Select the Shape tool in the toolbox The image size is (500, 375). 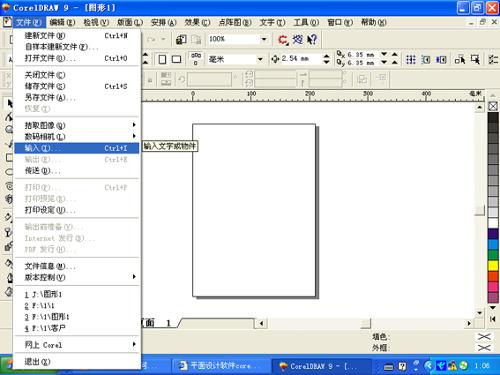pyautogui.click(x=9, y=117)
